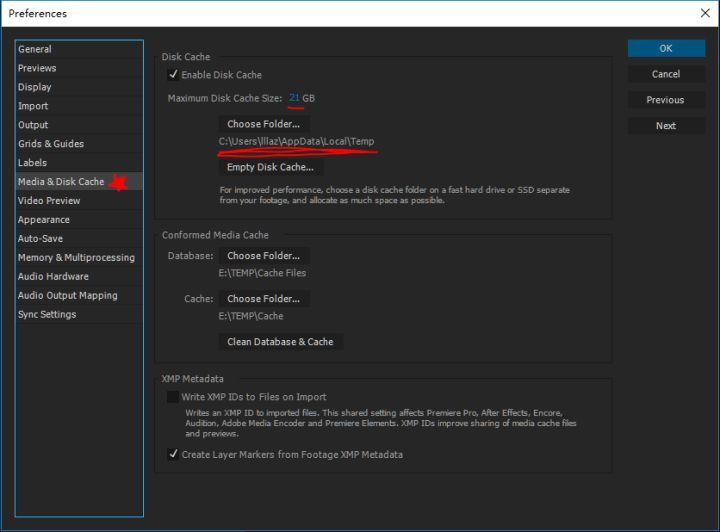
Task: Open the General preferences category
Action: tap(35, 49)
